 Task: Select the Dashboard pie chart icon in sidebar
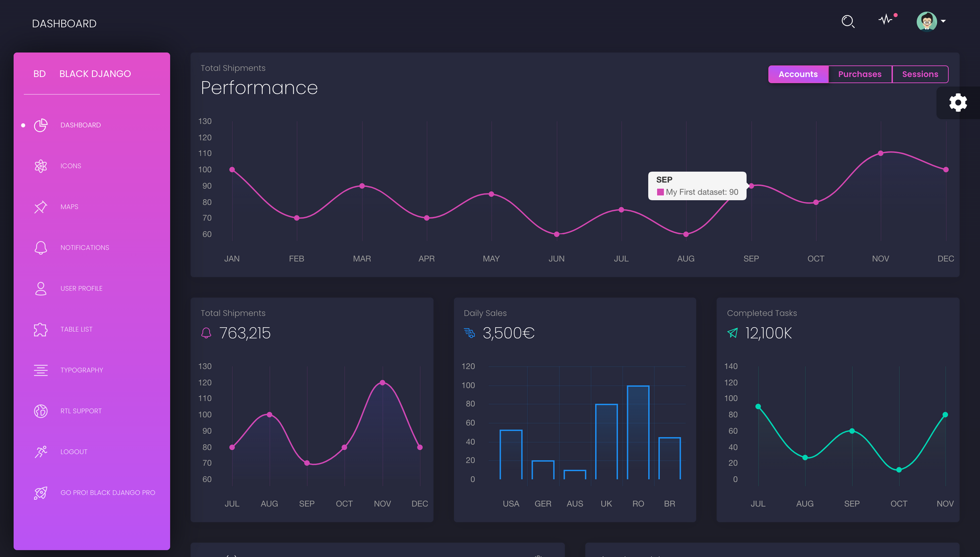click(40, 125)
